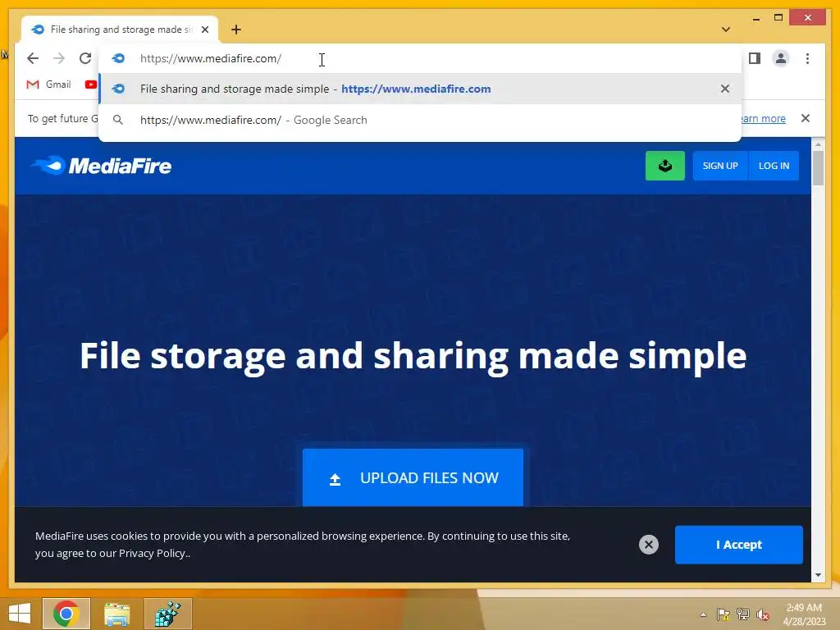The height and width of the screenshot is (630, 840).
Task: Follow the Learn more link in the infobar
Action: coord(764,118)
